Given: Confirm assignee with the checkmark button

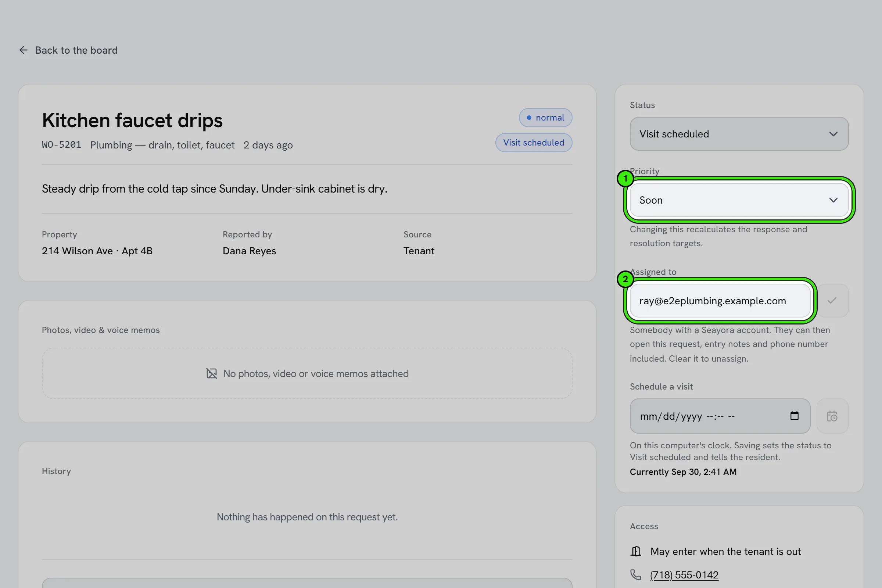Looking at the screenshot, I should pyautogui.click(x=832, y=301).
